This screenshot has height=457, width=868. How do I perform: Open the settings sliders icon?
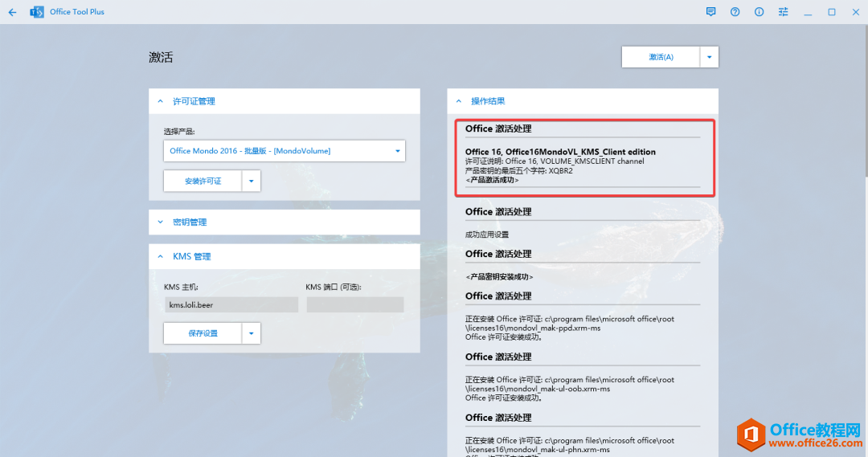784,11
